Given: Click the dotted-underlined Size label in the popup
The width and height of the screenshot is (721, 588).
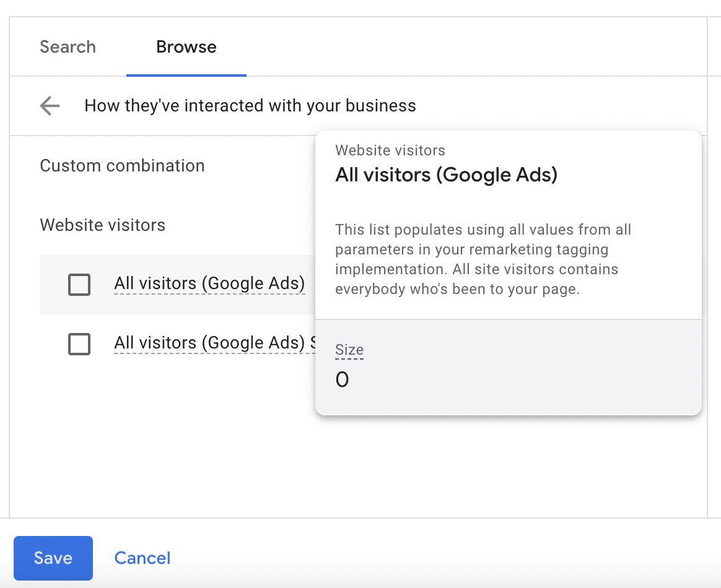Looking at the screenshot, I should 349,350.
